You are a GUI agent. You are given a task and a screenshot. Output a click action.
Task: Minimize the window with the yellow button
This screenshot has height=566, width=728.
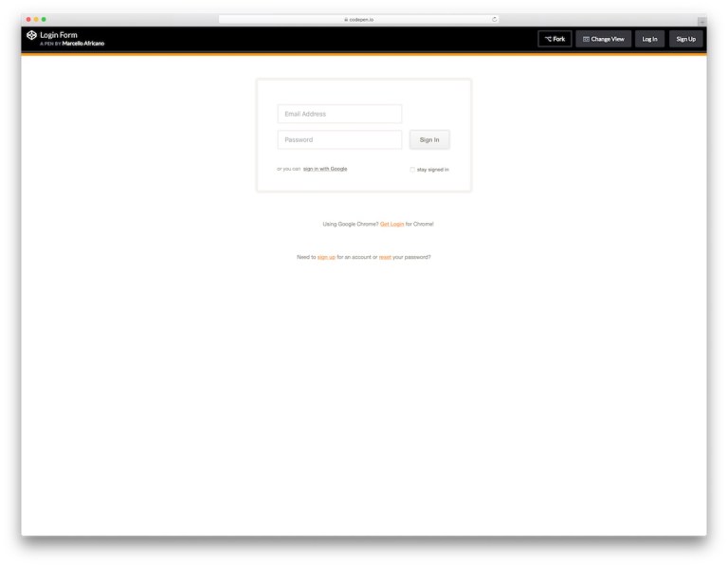[x=36, y=19]
